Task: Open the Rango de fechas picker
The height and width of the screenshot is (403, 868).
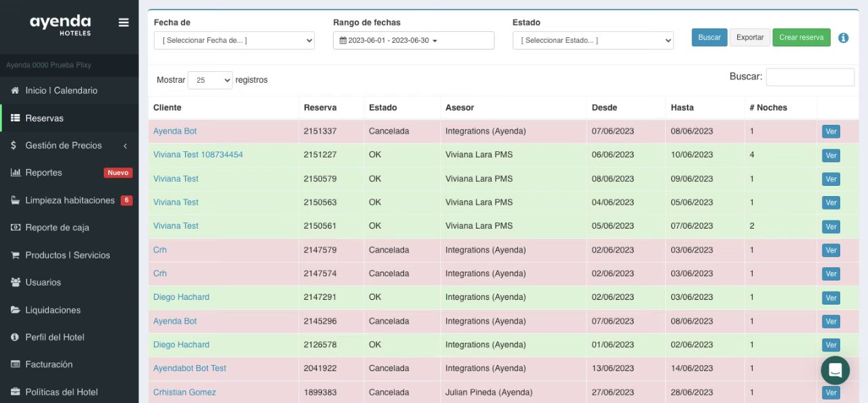Action: pos(414,41)
